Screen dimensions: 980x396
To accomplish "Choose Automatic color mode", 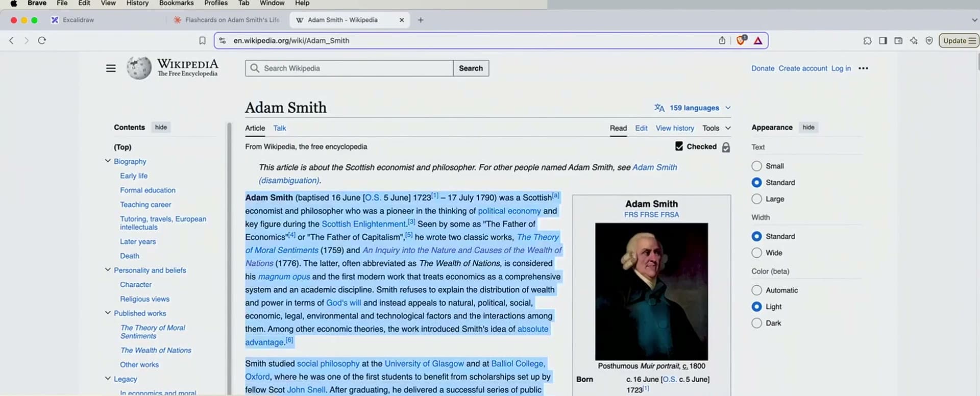I will (x=756, y=290).
